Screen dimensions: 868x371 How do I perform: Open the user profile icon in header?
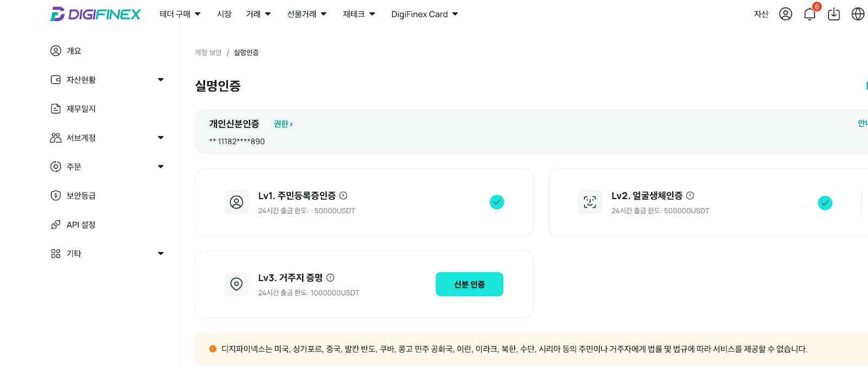tap(786, 14)
